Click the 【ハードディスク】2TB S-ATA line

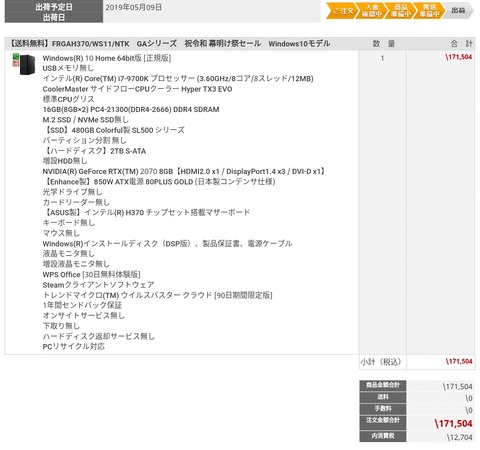pos(94,151)
